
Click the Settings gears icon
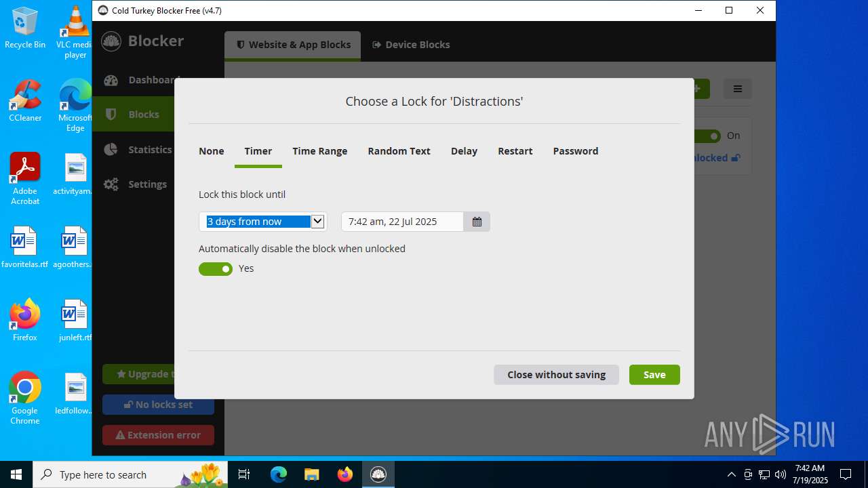click(x=111, y=184)
